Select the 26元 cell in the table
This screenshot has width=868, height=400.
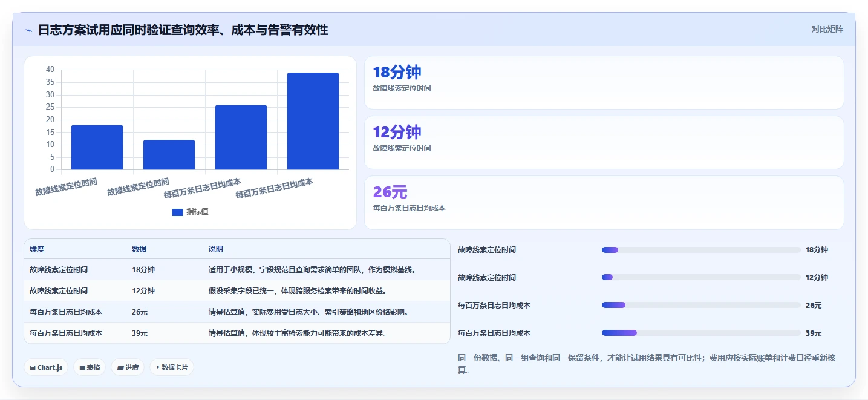click(140, 312)
